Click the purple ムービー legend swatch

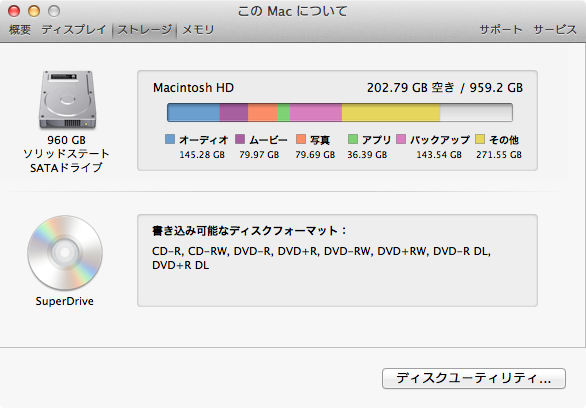pos(240,139)
